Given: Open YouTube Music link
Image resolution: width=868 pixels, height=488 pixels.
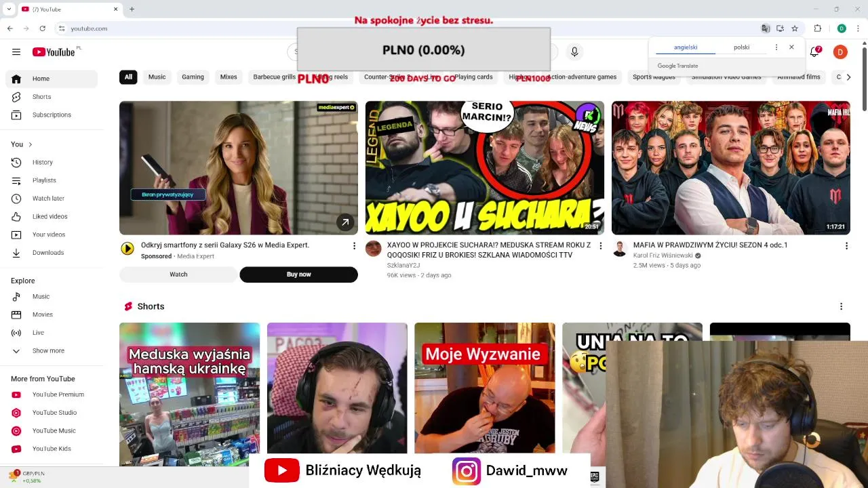Looking at the screenshot, I should (52, 430).
